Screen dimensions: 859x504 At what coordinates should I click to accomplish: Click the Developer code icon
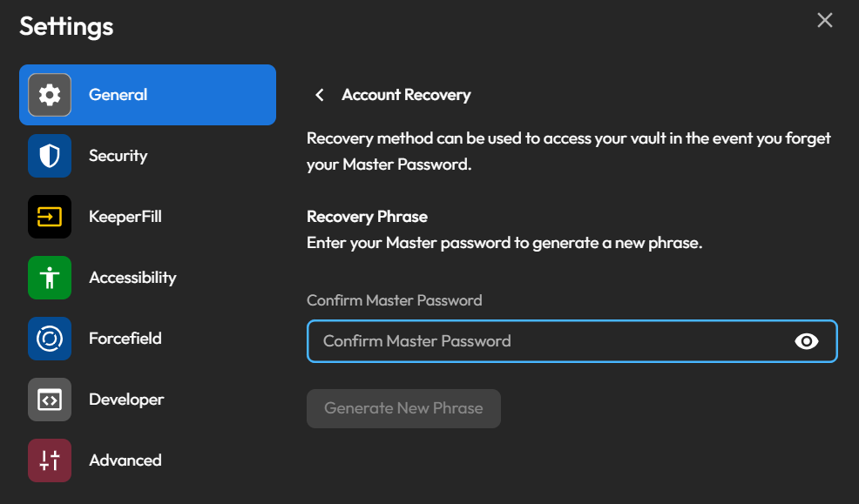click(x=50, y=400)
